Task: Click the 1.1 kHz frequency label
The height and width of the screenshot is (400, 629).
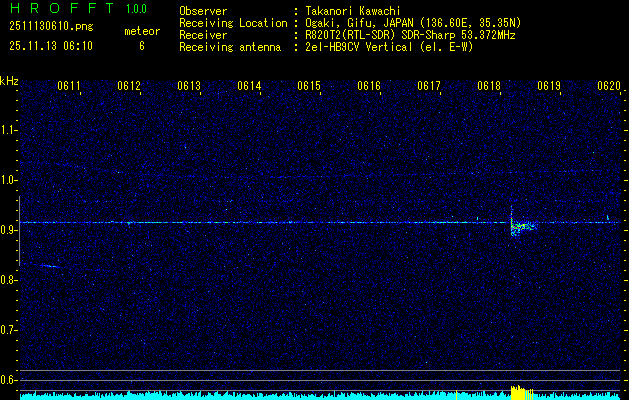Action: pyautogui.click(x=8, y=130)
